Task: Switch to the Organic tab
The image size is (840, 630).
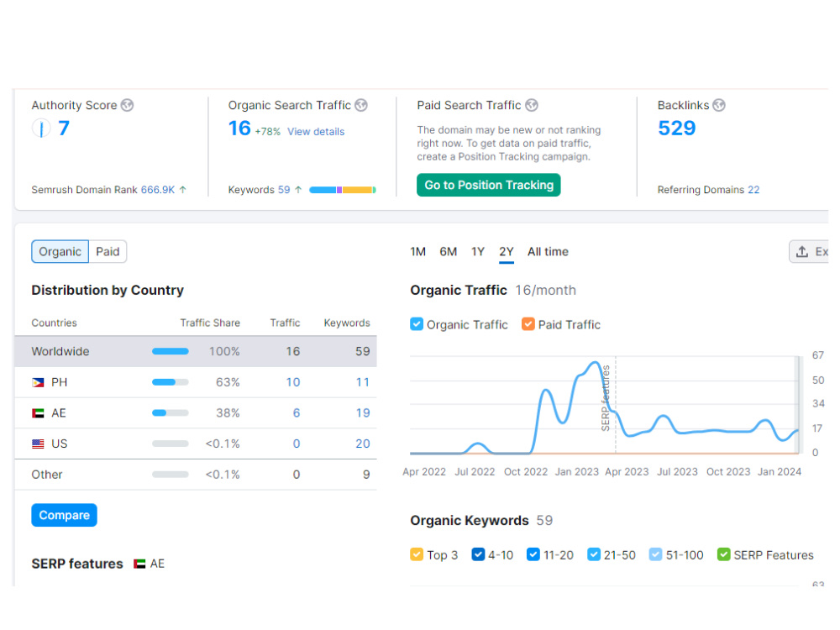Action: (60, 252)
